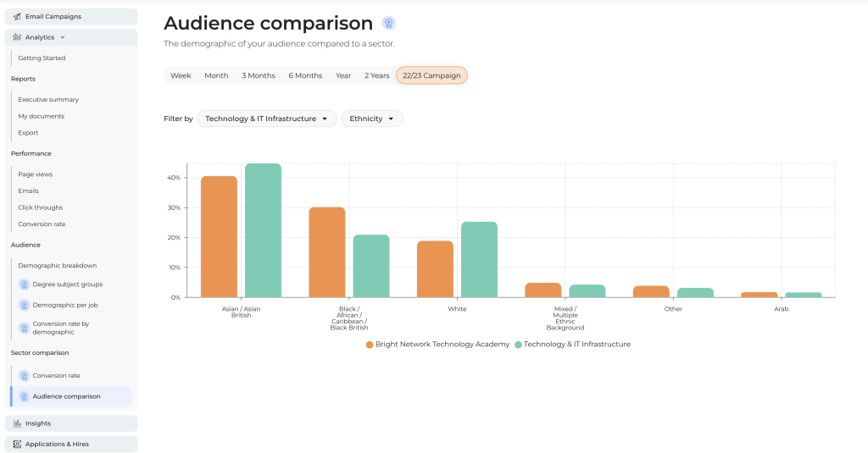
Task: Click the 'Arab' axis label
Action: (781, 309)
